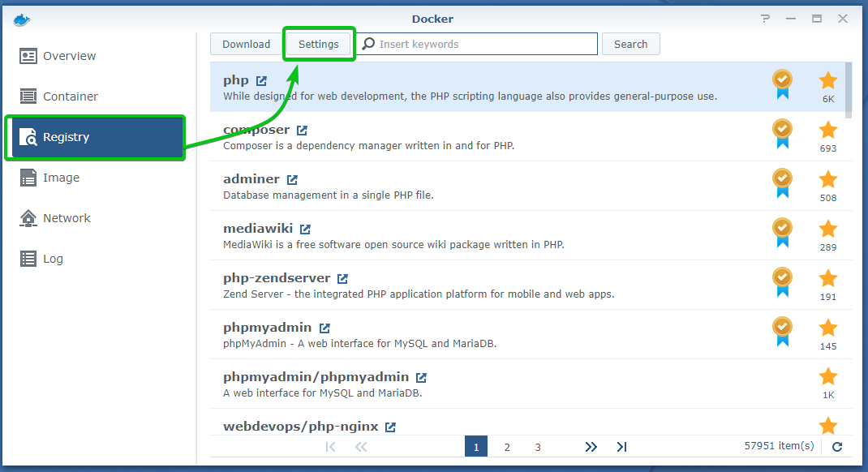Click star icon for phpmyadmin/phpmyadmin (1K)

click(828, 377)
